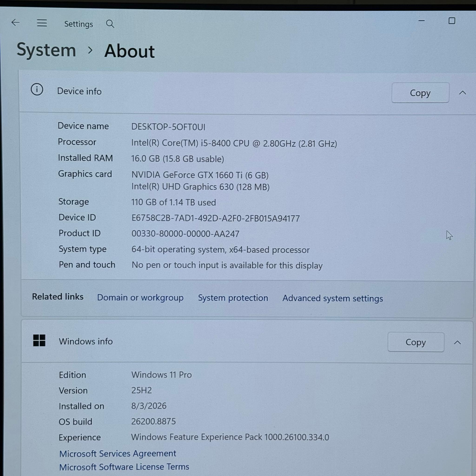Image resolution: width=476 pixels, height=476 pixels.
Task: Click the System type label
Action: pos(83,249)
